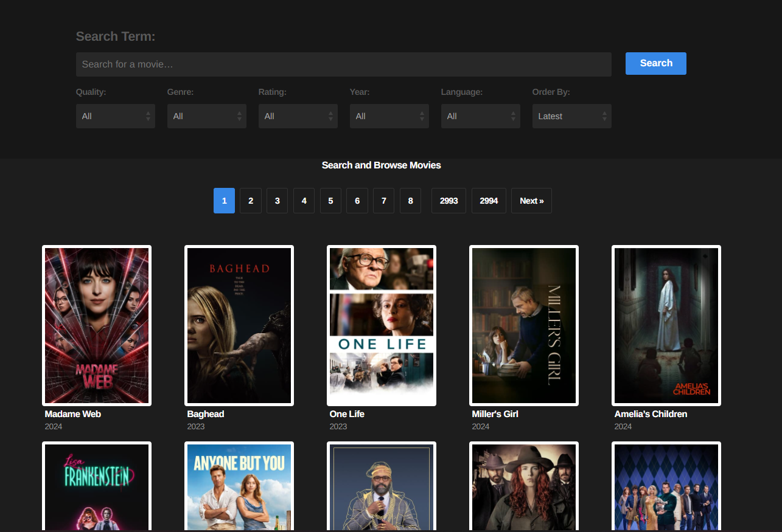Select the One Life poster thumbnail

coord(382,325)
